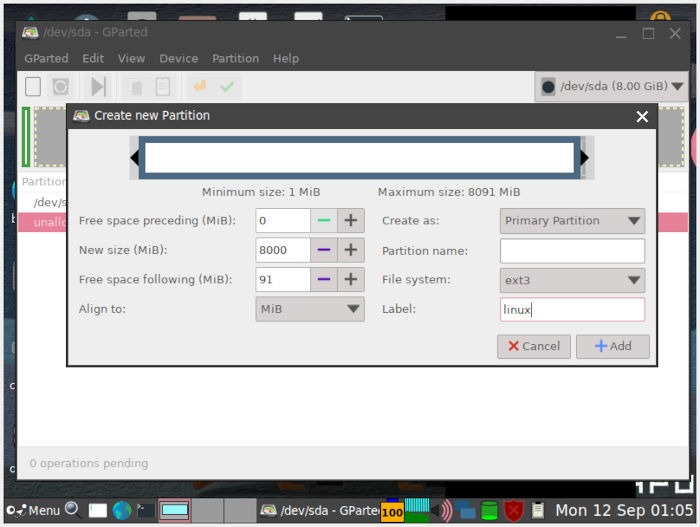Click the magnifier search icon in taskbar
The image size is (700, 527).
(73, 510)
